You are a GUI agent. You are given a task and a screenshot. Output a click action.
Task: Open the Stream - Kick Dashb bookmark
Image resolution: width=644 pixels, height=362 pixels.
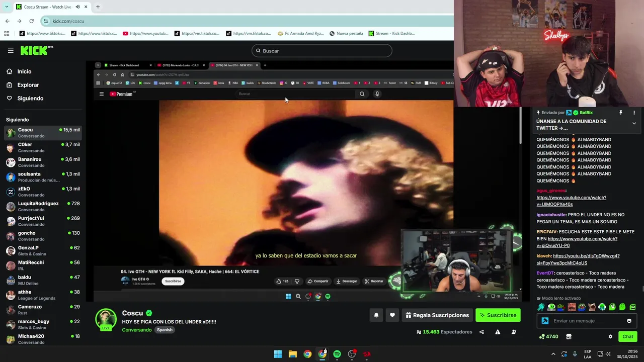(391, 34)
